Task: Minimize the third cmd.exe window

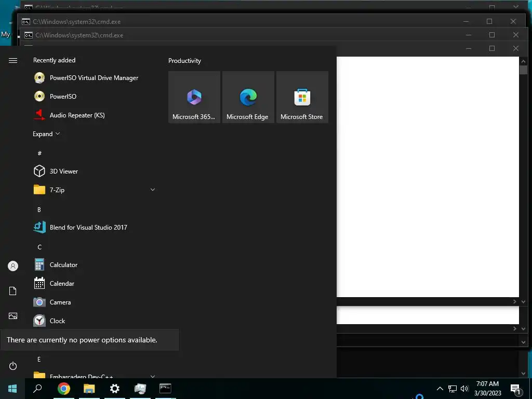Action: [x=469, y=35]
